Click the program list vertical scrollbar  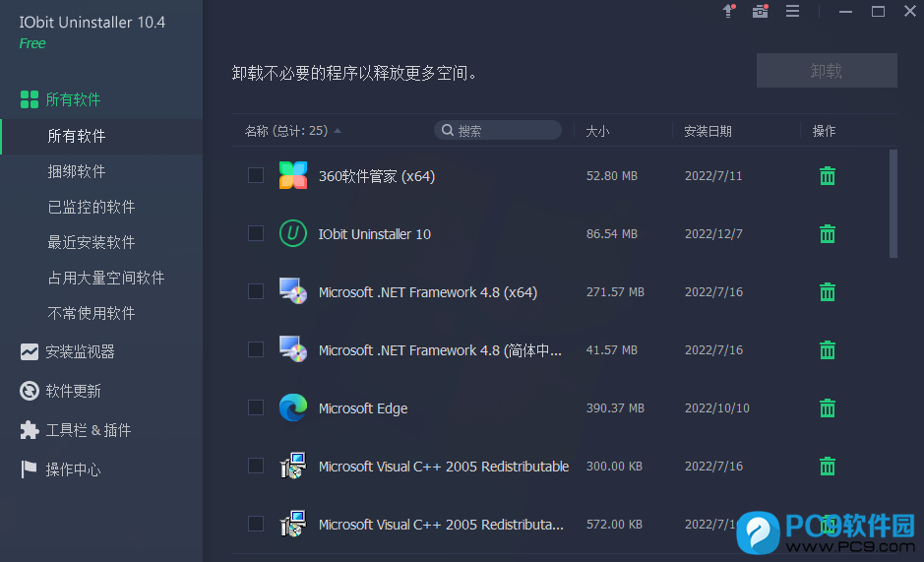893,204
